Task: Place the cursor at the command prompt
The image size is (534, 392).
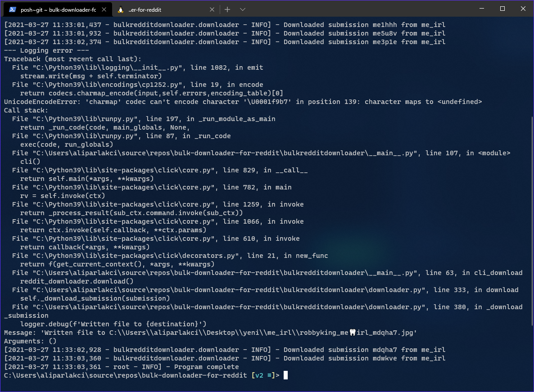Action: point(285,375)
